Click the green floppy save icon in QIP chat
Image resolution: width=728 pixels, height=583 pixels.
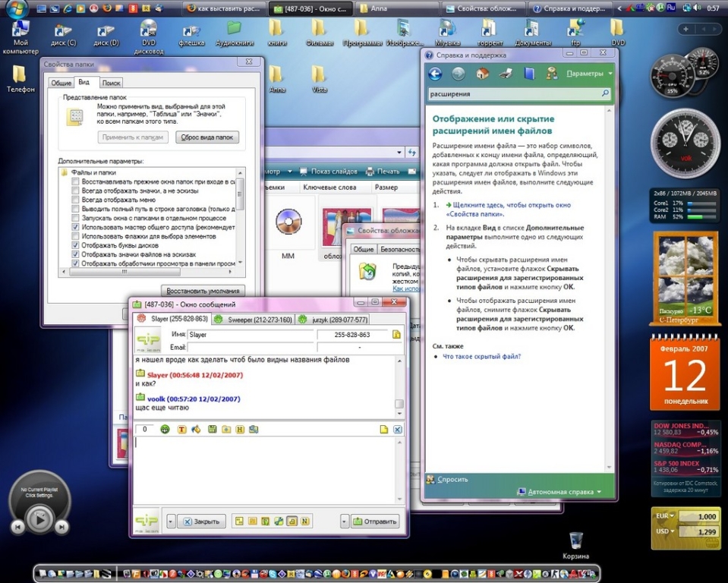pos(213,430)
